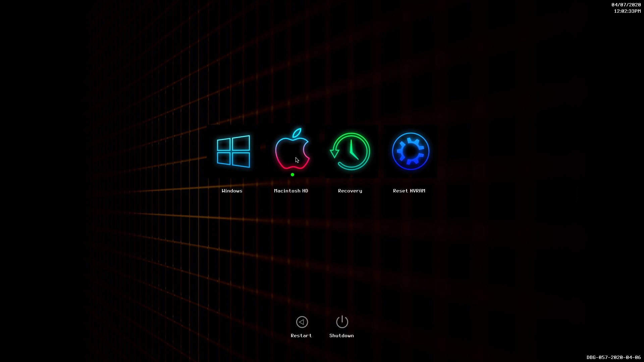The height and width of the screenshot is (362, 644).
Task: Select the Windows boot entry icon
Action: (x=233, y=152)
